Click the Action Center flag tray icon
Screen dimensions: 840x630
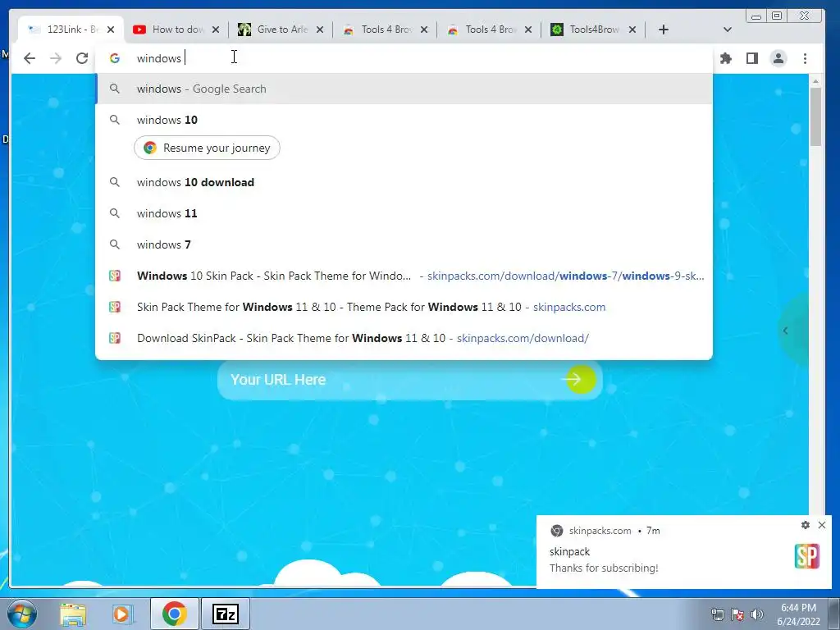point(737,614)
